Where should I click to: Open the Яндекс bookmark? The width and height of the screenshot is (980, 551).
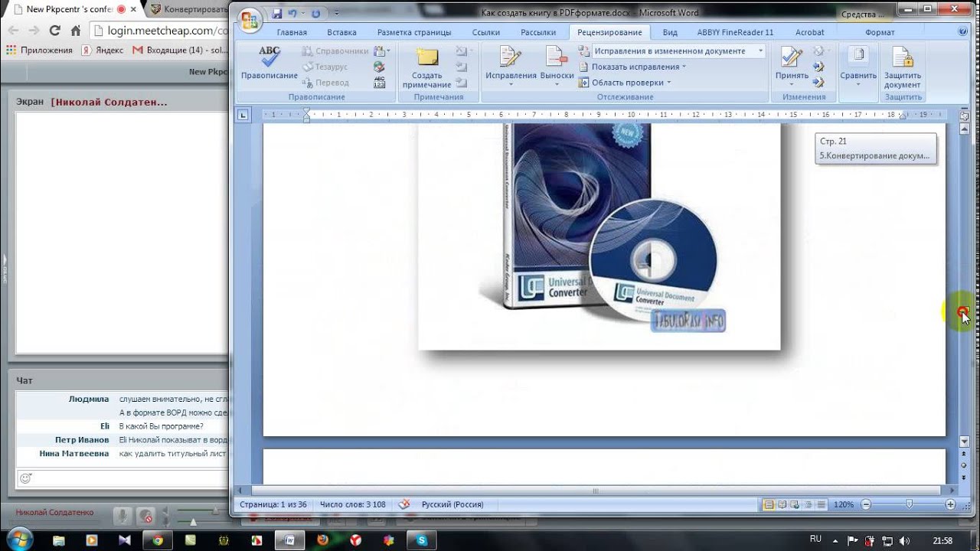click(102, 50)
